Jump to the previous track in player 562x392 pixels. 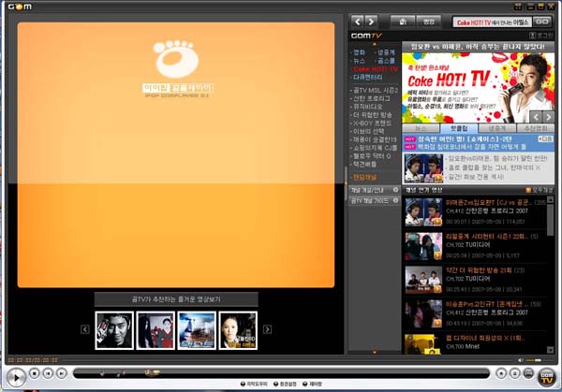pyautogui.click(x=48, y=373)
